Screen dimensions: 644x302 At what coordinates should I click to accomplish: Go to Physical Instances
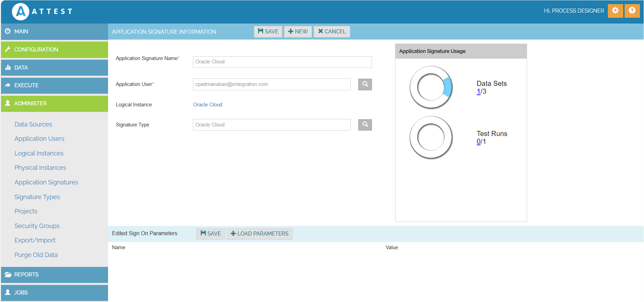click(40, 168)
